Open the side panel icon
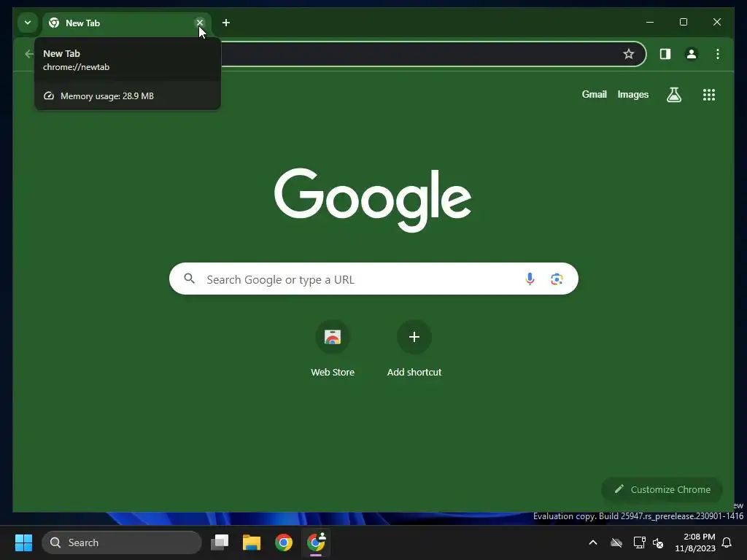 [665, 54]
